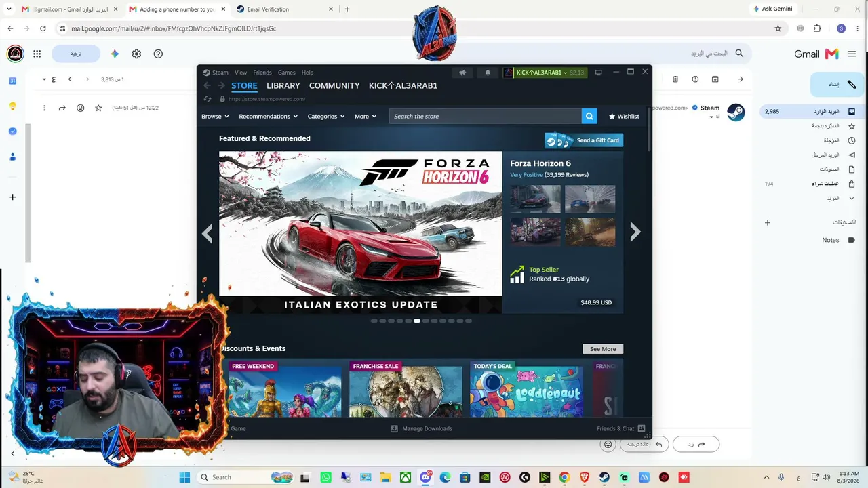The image size is (868, 488).
Task: Reload the Steam store page
Action: [208, 99]
